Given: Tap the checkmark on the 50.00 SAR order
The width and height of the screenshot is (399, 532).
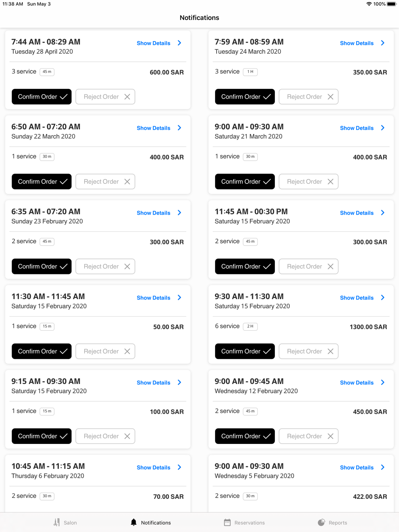Looking at the screenshot, I should 63,351.
